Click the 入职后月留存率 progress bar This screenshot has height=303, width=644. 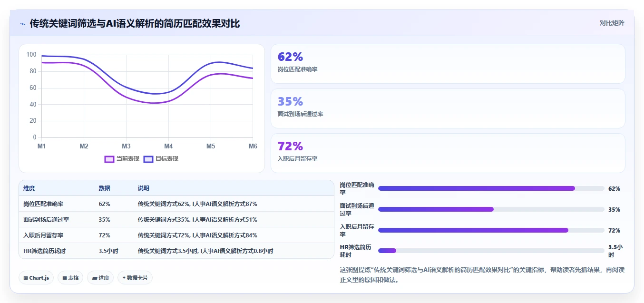pos(491,230)
